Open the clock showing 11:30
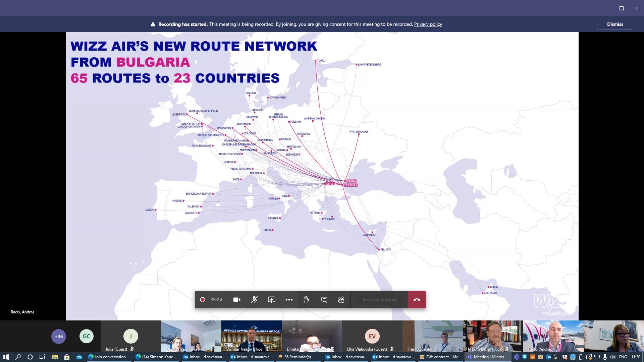This screenshot has height=362, width=644. (x=636, y=357)
